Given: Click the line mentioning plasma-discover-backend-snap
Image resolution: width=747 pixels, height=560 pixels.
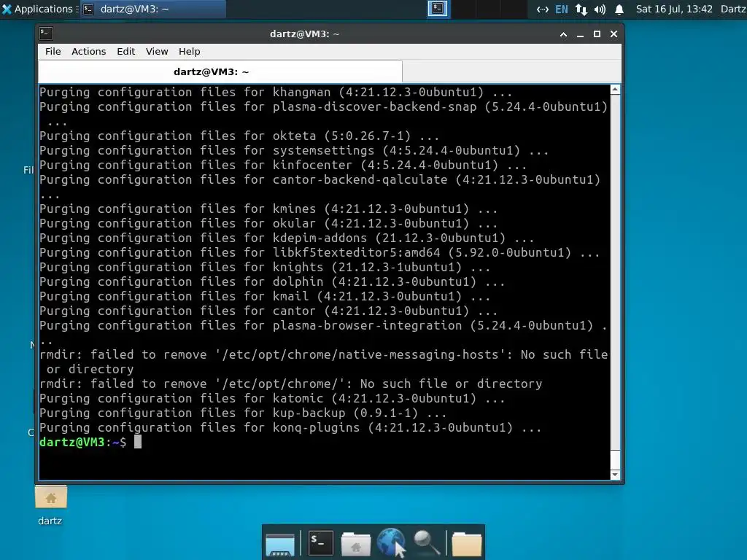Looking at the screenshot, I should click(x=323, y=114).
